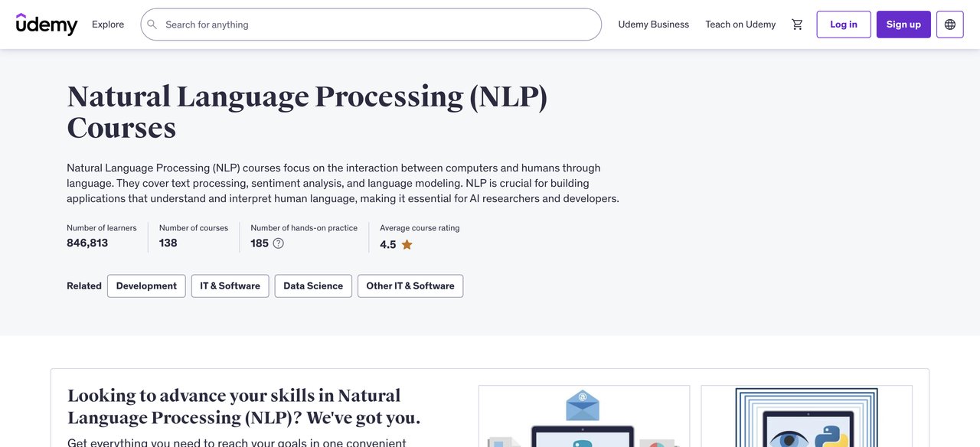Focus the Search for anything field
The image size is (980, 447).
coord(371,24)
